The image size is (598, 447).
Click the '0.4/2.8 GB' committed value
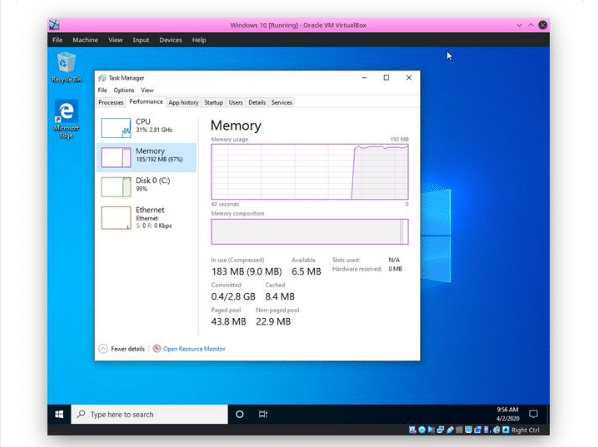[x=233, y=296]
